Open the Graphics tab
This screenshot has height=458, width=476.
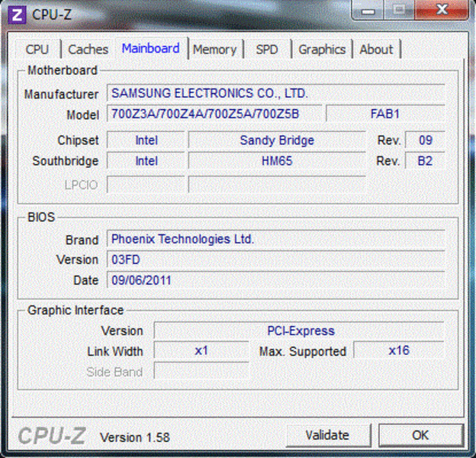click(322, 49)
